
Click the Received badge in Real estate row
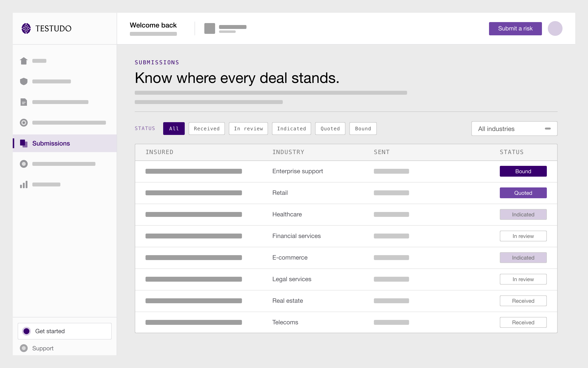[x=523, y=301]
